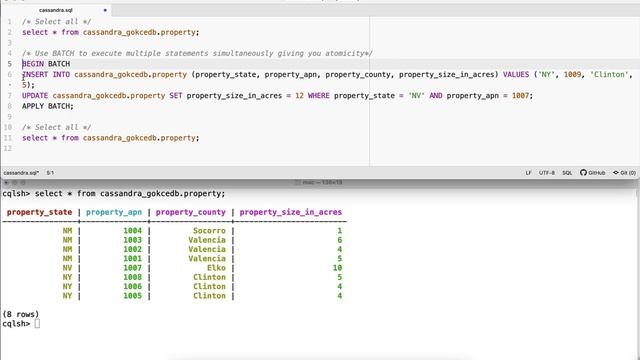Click the INSERT INTO keyword on line 6
Screen dimensions: 640x360
pos(46,75)
